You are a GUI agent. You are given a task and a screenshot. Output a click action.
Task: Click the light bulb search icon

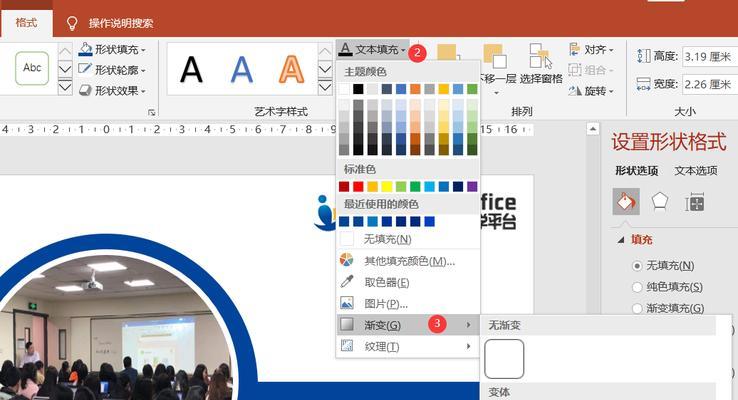pyautogui.click(x=72, y=24)
